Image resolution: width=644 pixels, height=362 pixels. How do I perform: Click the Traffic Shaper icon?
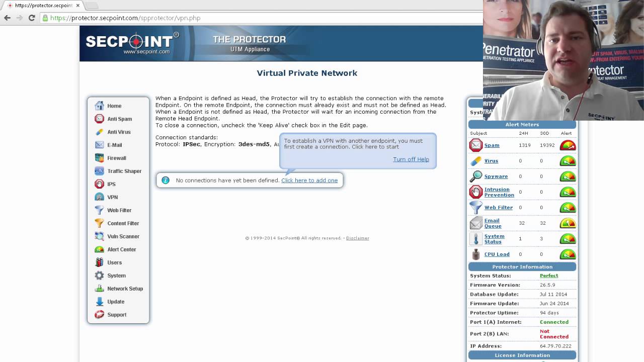[x=99, y=171]
